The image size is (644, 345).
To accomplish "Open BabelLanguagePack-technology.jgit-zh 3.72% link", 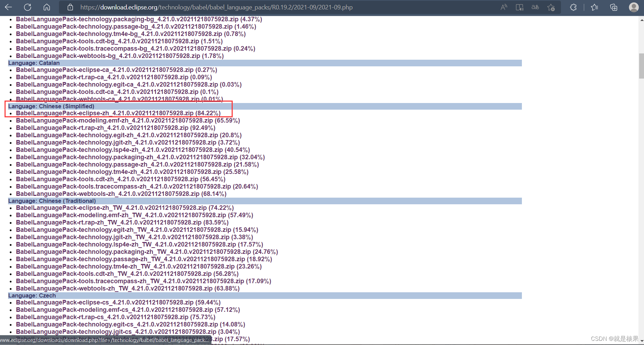I will (x=128, y=142).
